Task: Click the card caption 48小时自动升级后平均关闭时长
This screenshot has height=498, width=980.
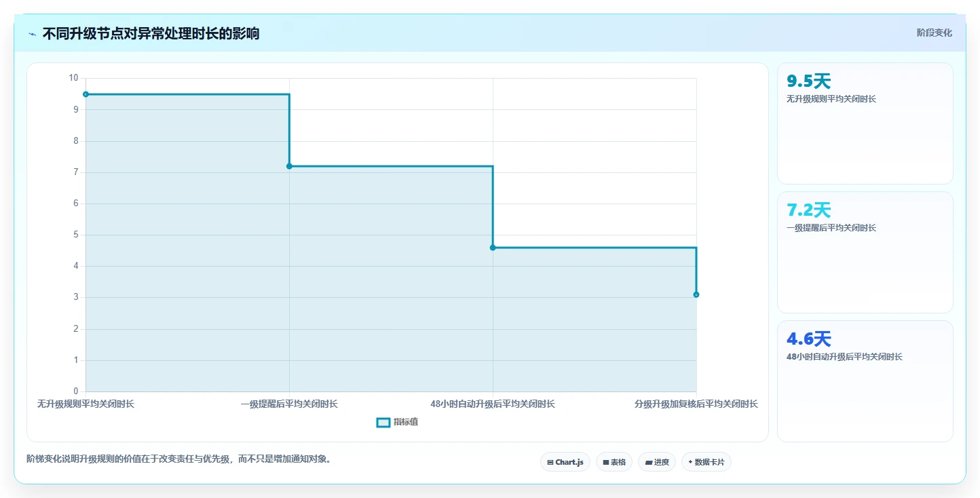Action: [x=844, y=357]
